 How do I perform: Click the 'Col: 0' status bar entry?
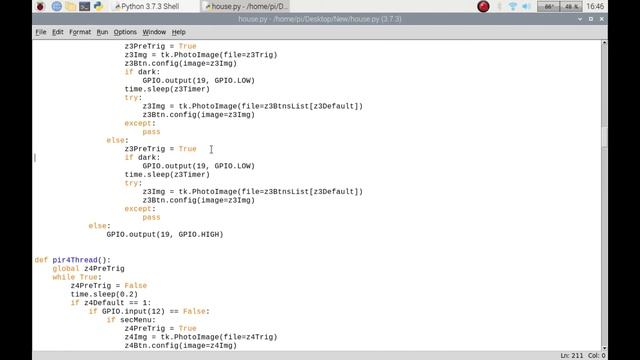(x=597, y=356)
